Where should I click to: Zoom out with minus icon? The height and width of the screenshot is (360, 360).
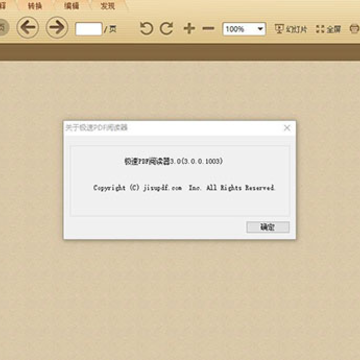coord(208,29)
